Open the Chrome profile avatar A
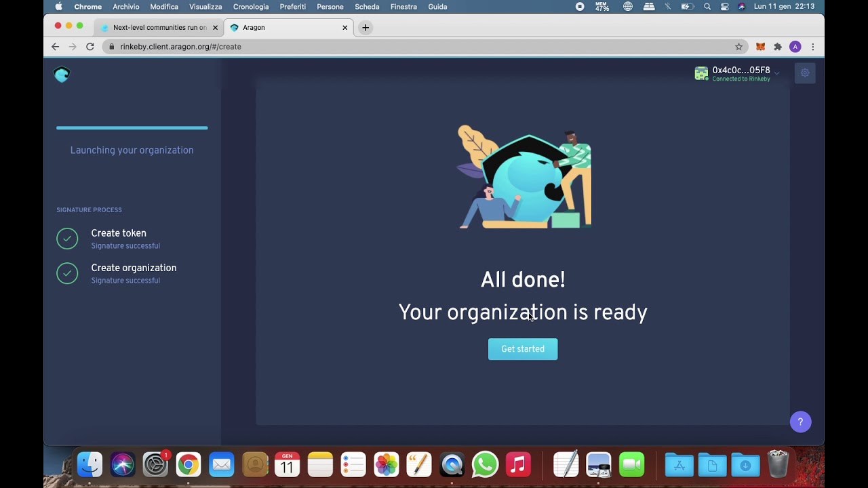Image resolution: width=868 pixels, height=488 pixels. click(x=795, y=47)
